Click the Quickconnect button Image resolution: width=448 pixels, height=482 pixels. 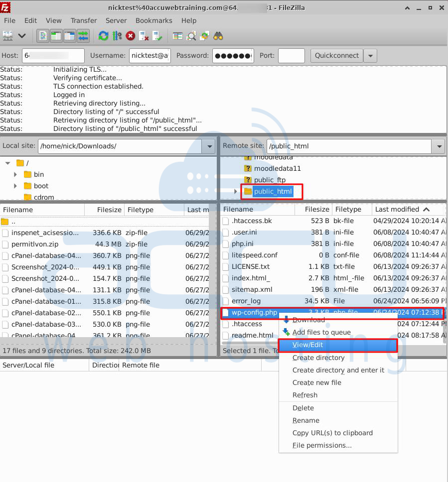click(336, 56)
